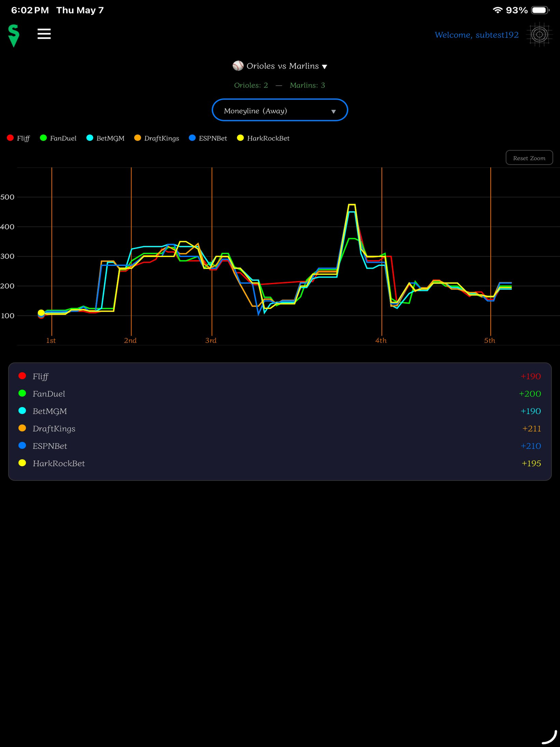Click the +210 ESPNBet odds value
Image resolution: width=560 pixels, height=747 pixels.
(531, 446)
